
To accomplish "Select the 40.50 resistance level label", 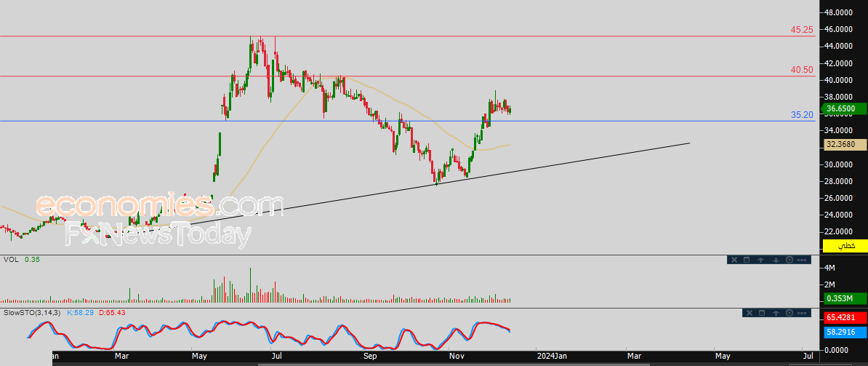I will tap(802, 70).
